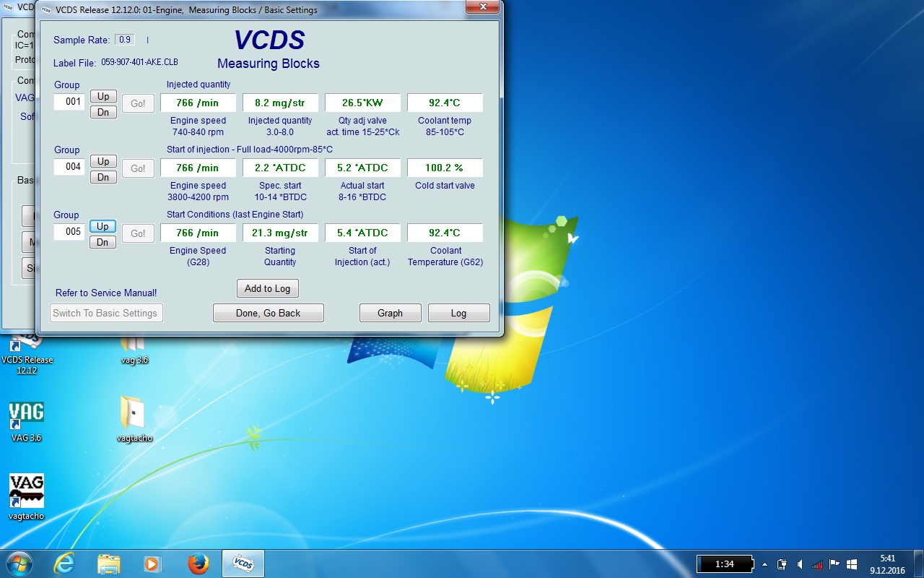Click Actual start value 5.2 °ATDC

pos(363,168)
